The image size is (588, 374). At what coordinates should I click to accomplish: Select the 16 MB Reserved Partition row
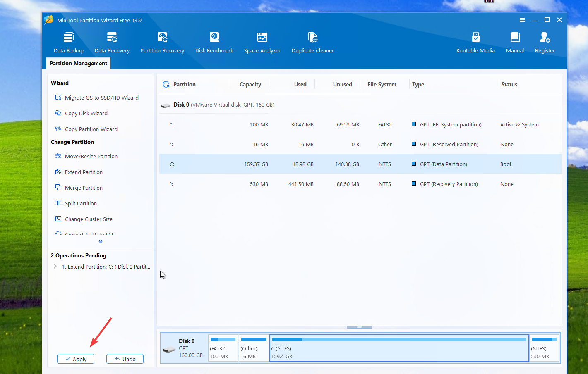pyautogui.click(x=360, y=144)
